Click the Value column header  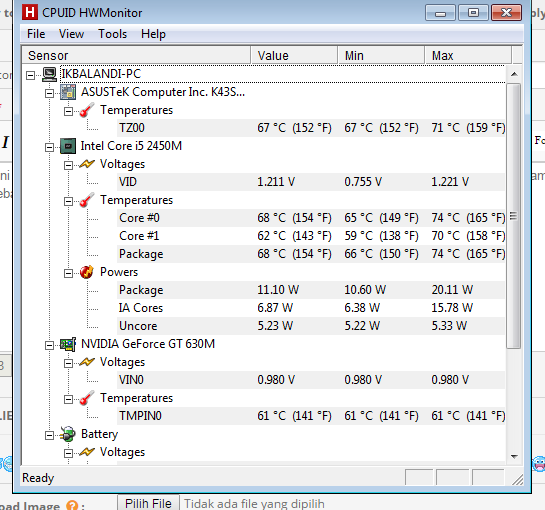[294, 55]
